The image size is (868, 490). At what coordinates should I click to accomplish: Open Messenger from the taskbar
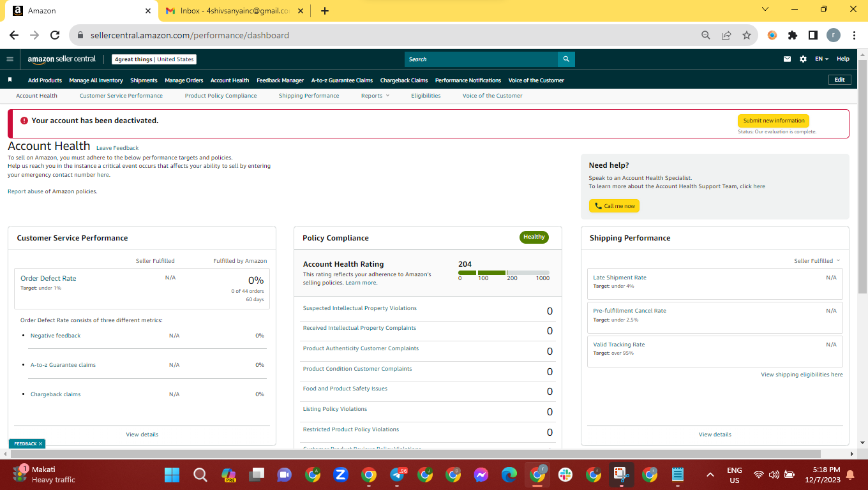tap(481, 475)
